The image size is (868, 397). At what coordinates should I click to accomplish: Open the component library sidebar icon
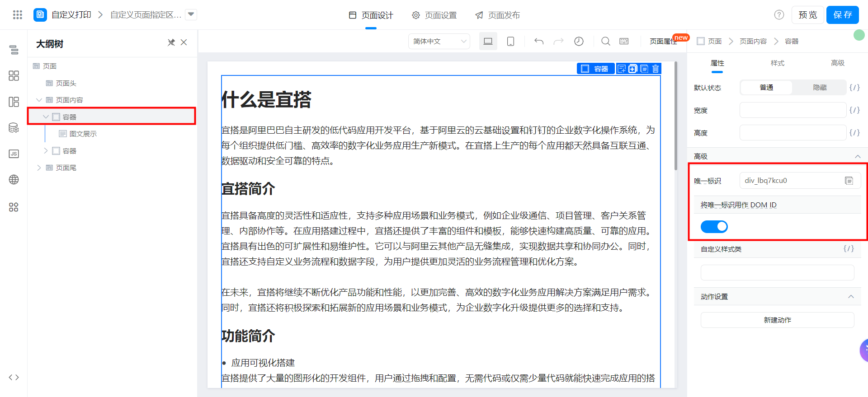(14, 75)
